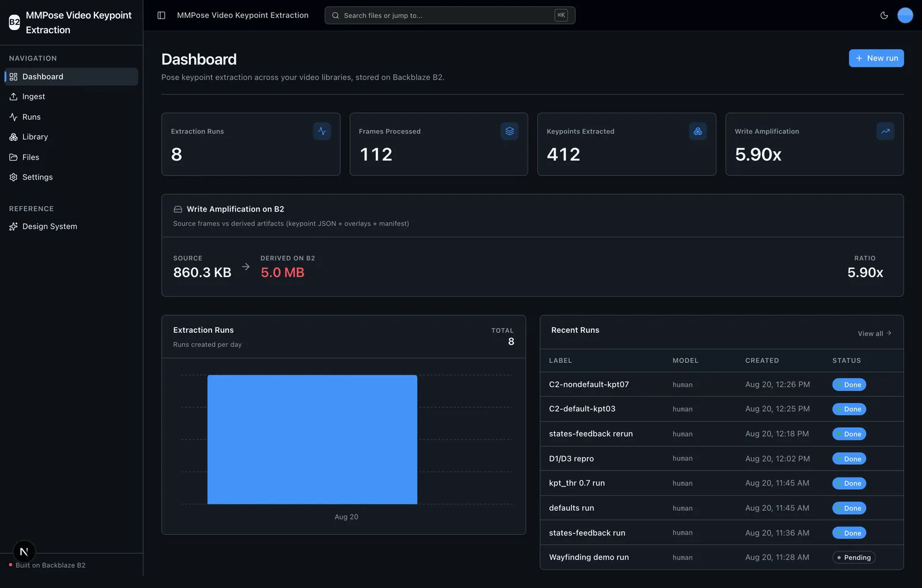Image resolution: width=922 pixels, height=588 pixels.
Task: Sort by the MODEL column header
Action: coord(685,361)
